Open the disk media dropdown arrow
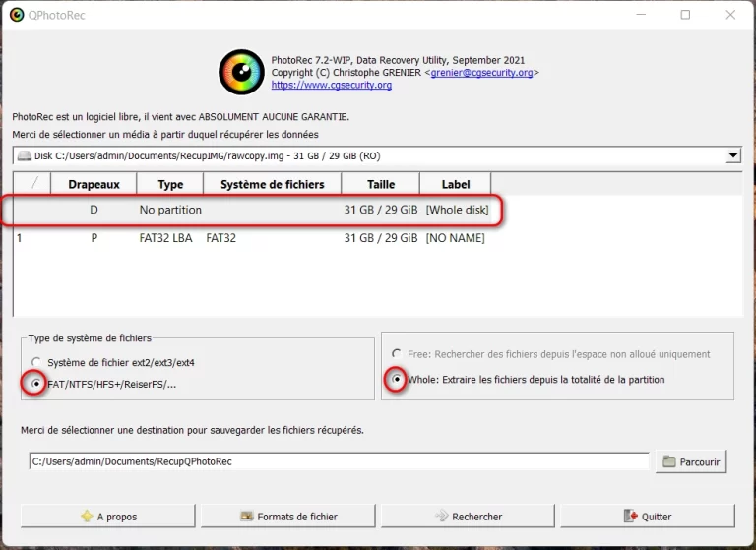Screen dimensions: 756x550 pyautogui.click(x=732, y=155)
